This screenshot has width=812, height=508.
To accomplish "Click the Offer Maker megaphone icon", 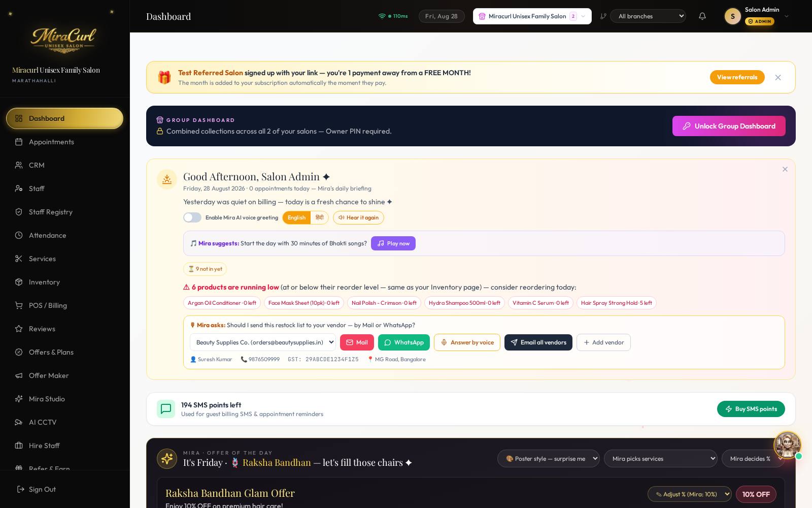I will [19, 375].
